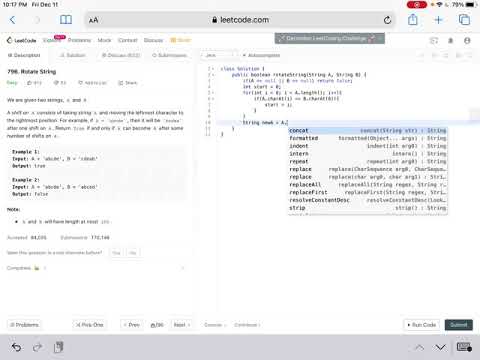
Task: Select replaceAll in the autocomplete list
Action: (x=368, y=185)
